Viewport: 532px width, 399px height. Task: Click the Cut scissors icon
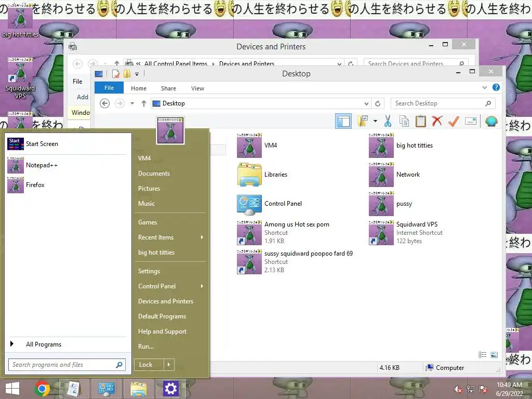(x=388, y=121)
